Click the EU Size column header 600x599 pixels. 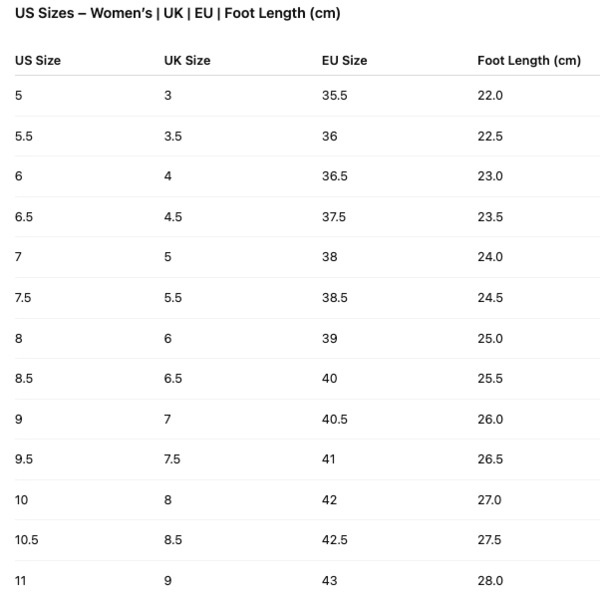344,60
